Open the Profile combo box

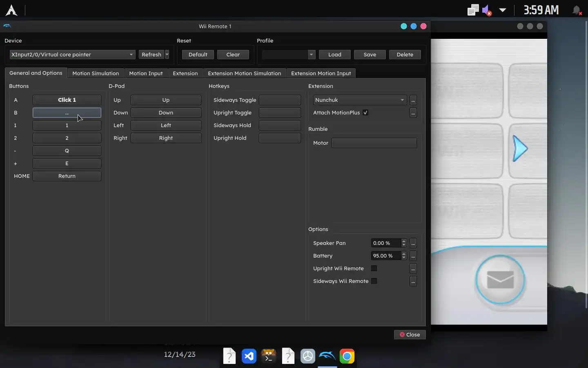coord(289,54)
